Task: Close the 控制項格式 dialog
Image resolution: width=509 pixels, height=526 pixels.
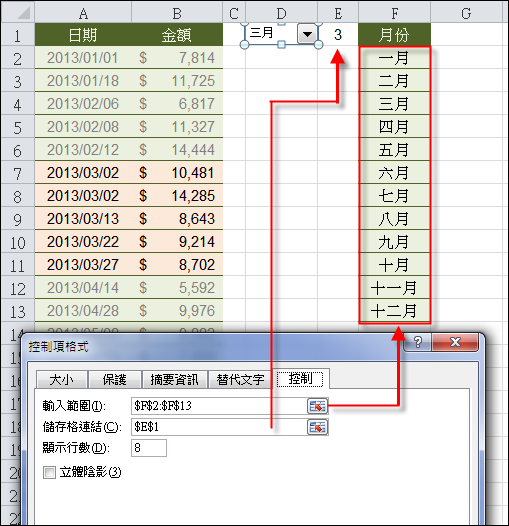Action: coord(455,342)
